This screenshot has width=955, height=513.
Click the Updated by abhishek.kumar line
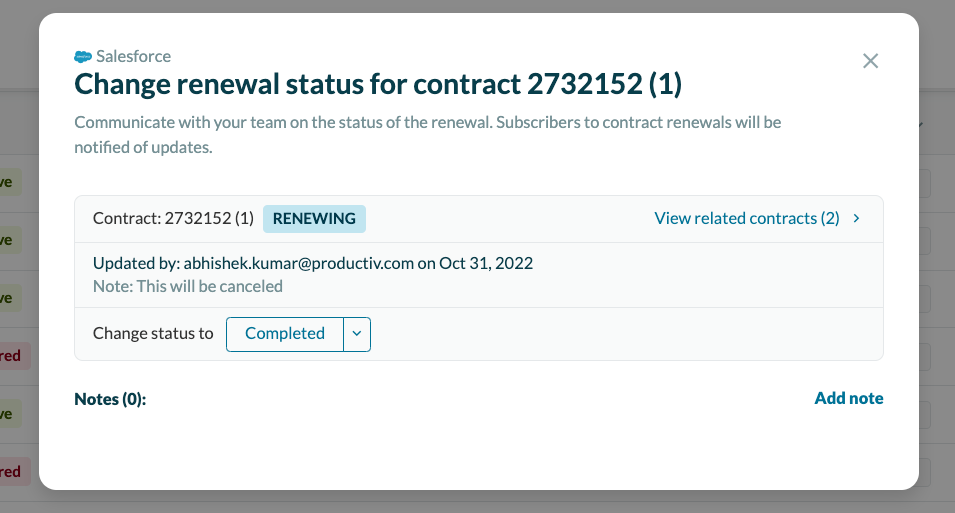(312, 264)
